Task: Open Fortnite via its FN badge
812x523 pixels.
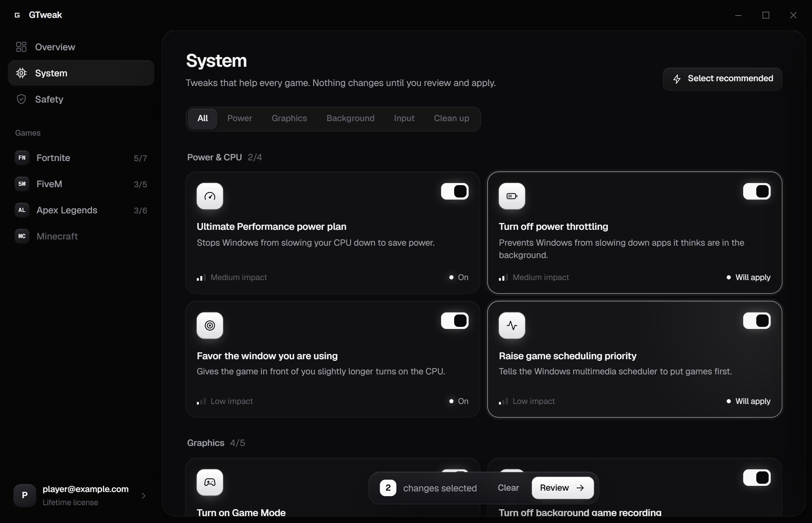Action: coord(22,158)
